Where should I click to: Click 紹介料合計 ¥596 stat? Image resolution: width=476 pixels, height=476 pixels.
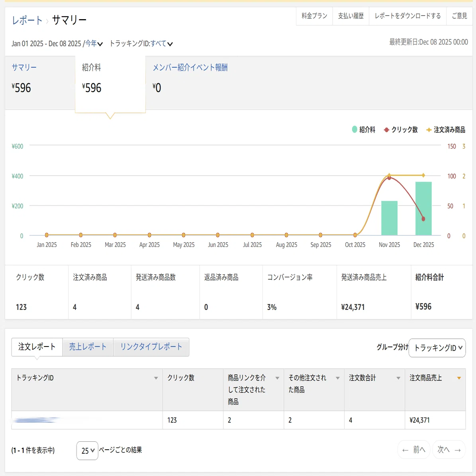(442, 292)
